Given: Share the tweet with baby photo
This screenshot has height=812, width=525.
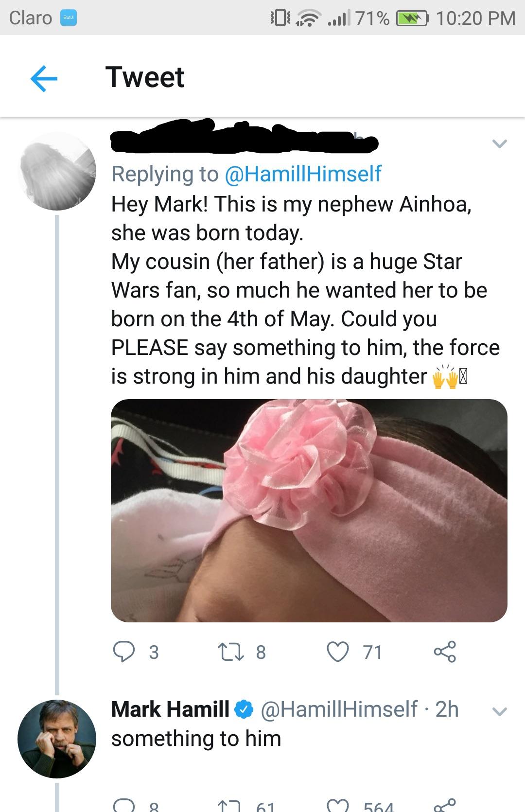Looking at the screenshot, I should [445, 652].
